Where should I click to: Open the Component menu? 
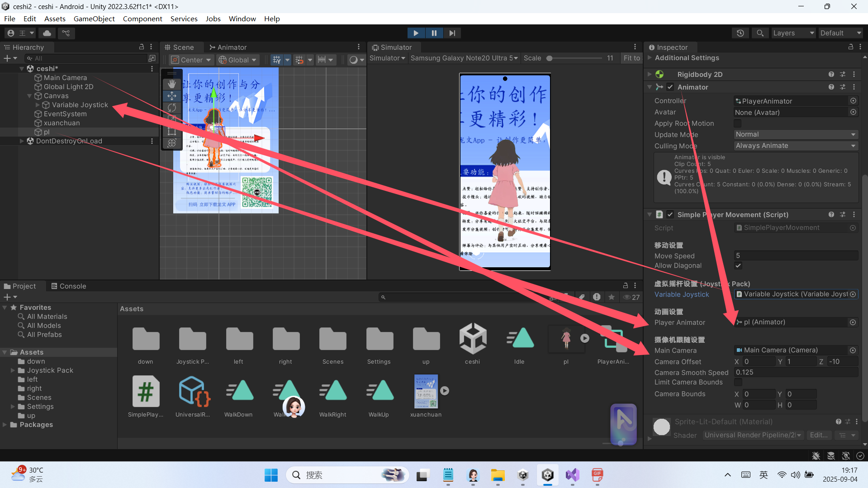pos(142,19)
